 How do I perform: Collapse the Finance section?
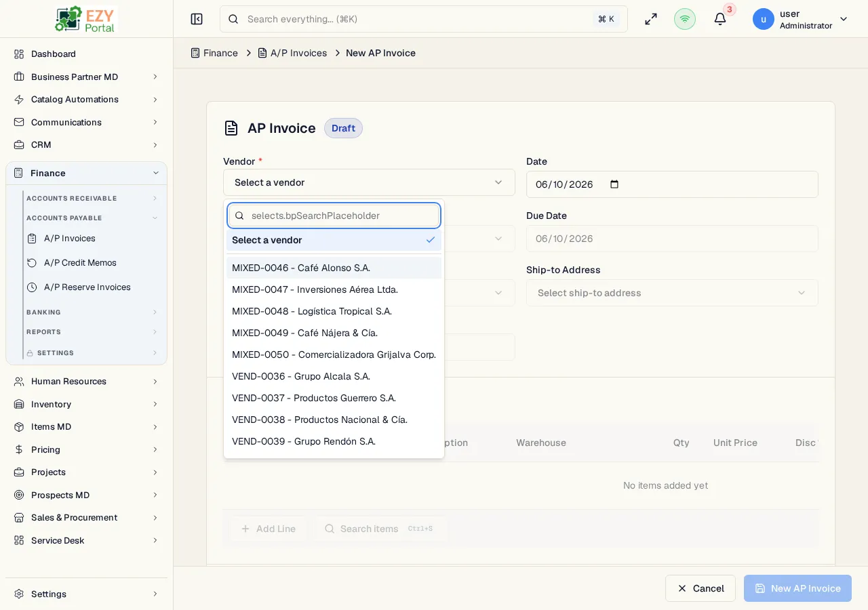(155, 173)
